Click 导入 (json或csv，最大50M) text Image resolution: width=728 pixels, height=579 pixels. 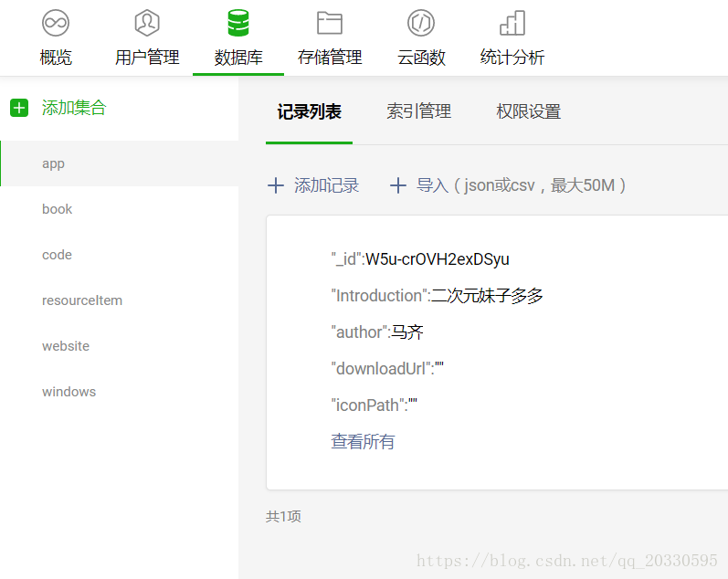click(521, 185)
